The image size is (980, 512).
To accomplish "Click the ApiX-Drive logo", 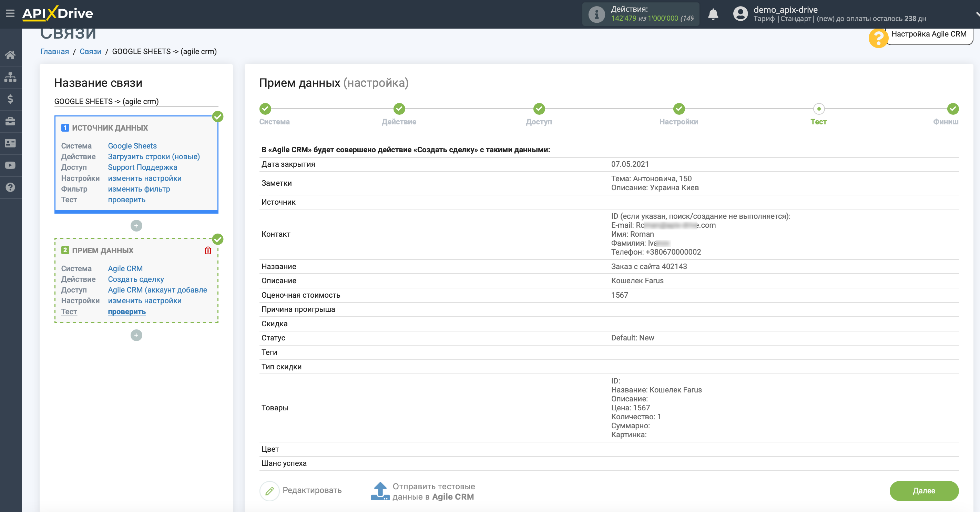I will (58, 14).
